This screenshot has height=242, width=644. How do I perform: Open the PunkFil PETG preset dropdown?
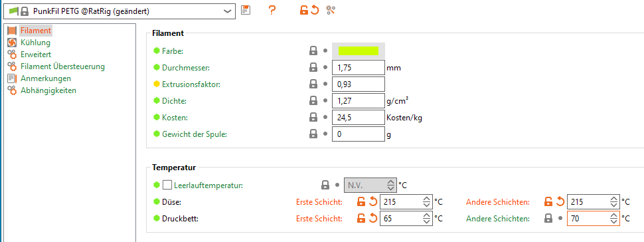tap(119, 11)
